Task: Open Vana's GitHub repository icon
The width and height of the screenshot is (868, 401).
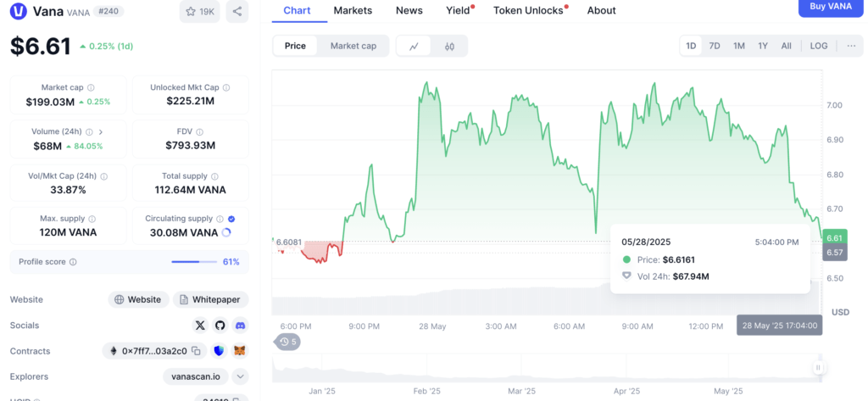Action: tap(220, 326)
